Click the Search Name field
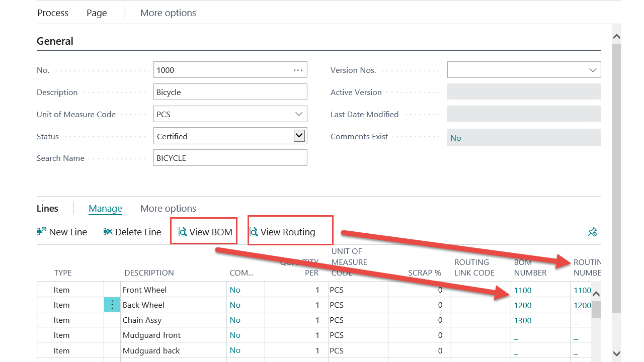644x362 pixels. click(x=230, y=158)
